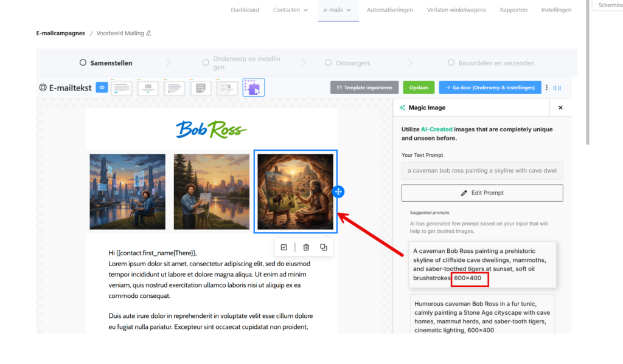Click the trash icon to delete image block
Viewport: 623px width, 364px height.
coord(306,247)
